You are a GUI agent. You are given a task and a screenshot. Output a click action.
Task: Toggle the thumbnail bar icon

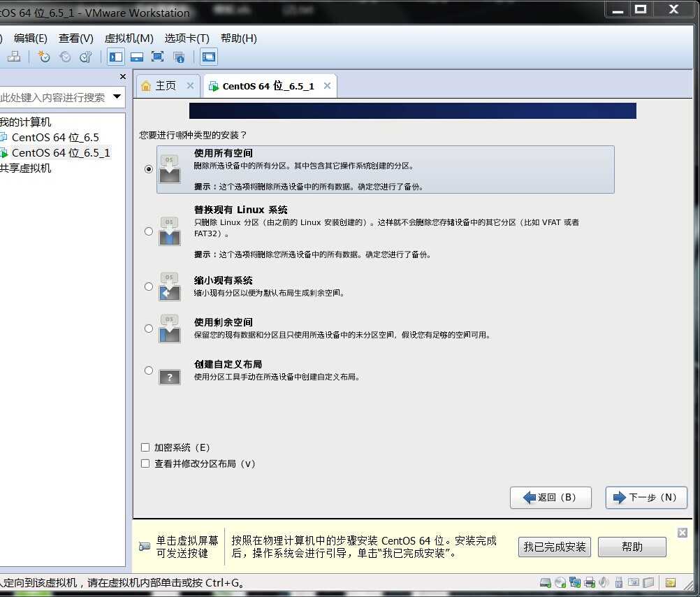[137, 57]
